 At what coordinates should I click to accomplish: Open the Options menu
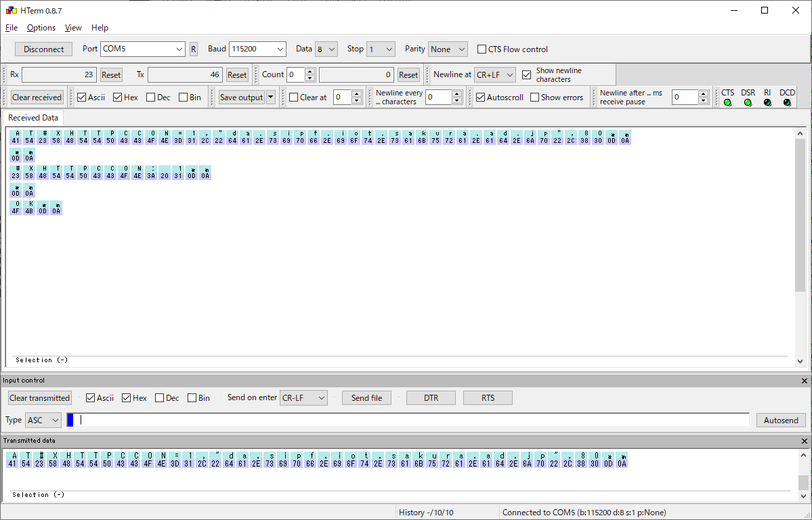pyautogui.click(x=41, y=28)
